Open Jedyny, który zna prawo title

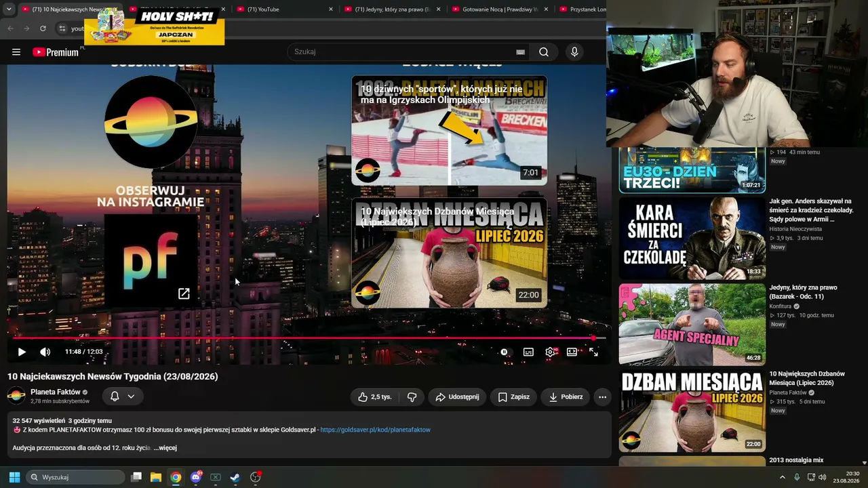tap(803, 292)
